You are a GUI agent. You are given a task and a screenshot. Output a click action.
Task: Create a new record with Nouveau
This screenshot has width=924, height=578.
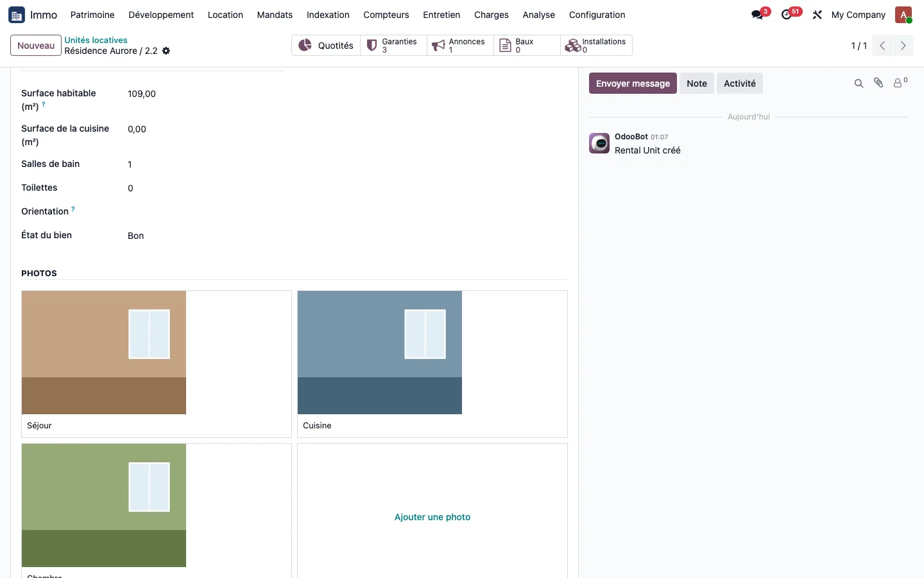tap(36, 46)
